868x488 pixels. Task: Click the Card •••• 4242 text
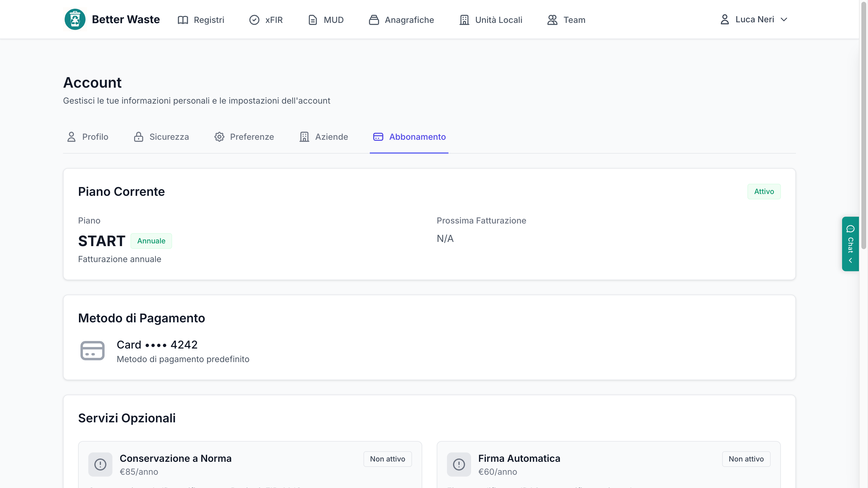(x=157, y=345)
